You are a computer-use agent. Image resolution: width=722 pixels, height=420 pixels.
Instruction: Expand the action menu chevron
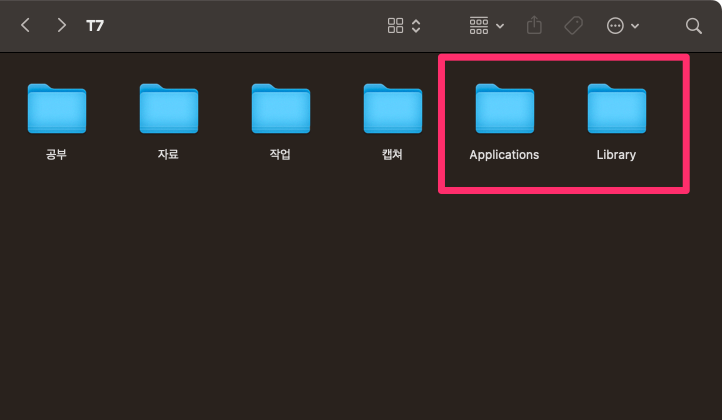tap(635, 26)
